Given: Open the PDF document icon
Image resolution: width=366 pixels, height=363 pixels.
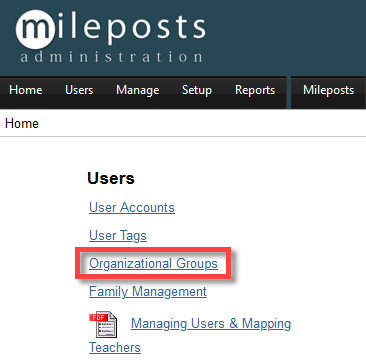Looking at the screenshot, I should point(103,325).
